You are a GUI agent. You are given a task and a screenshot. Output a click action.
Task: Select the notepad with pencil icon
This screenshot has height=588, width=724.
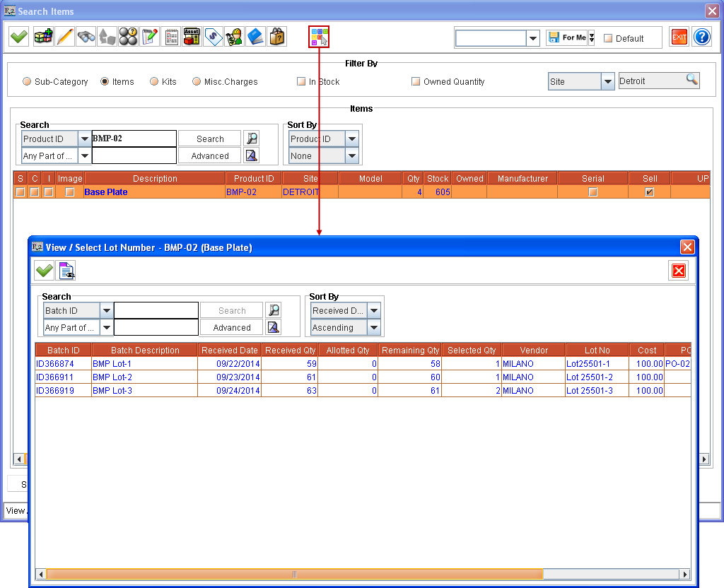pos(150,36)
